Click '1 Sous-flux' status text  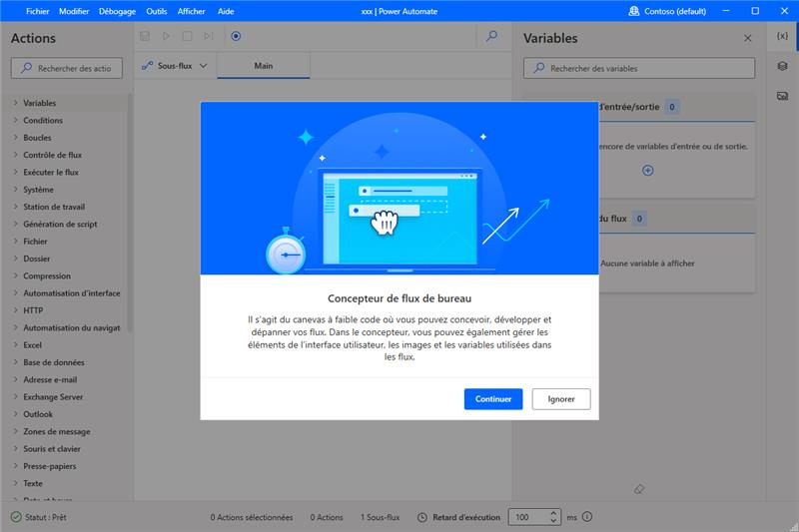[x=381, y=517]
